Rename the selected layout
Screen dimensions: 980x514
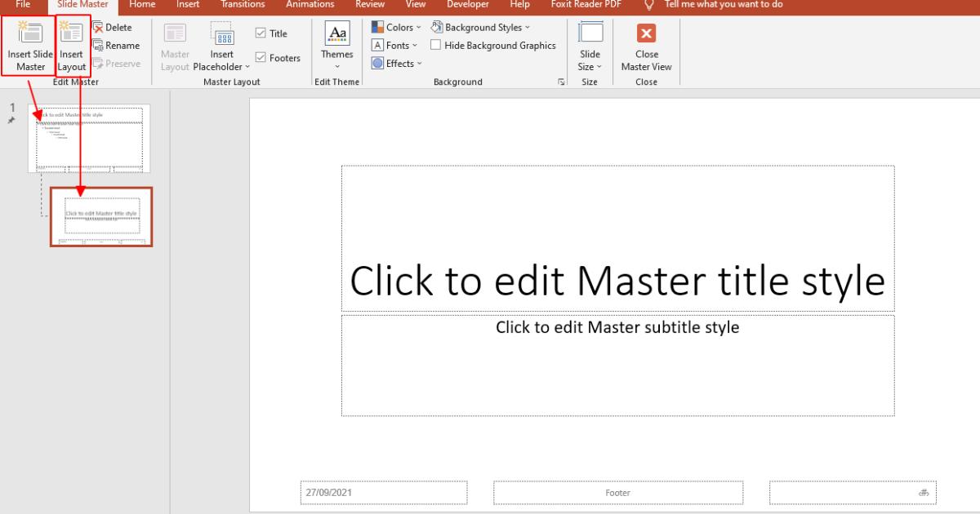click(x=116, y=46)
